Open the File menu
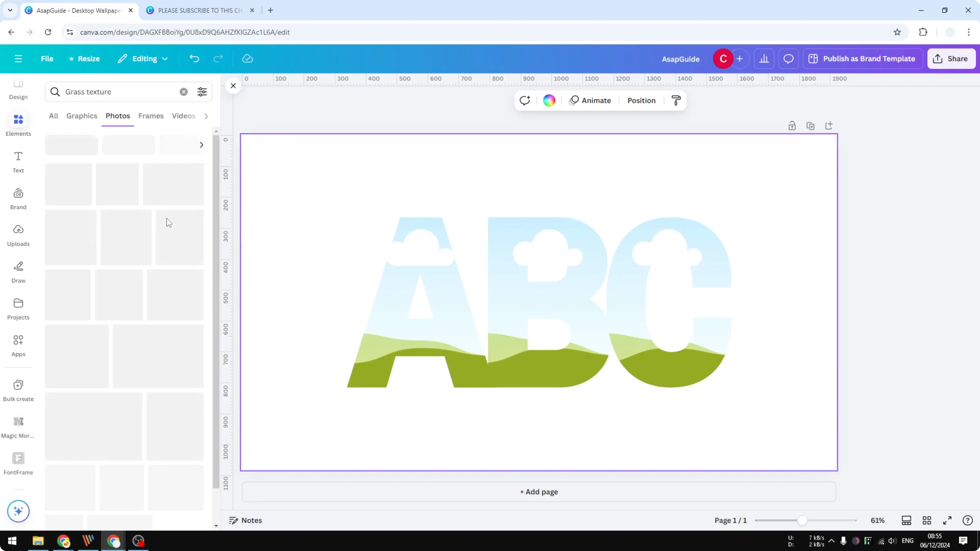Image resolution: width=980 pixels, height=551 pixels. click(x=47, y=59)
